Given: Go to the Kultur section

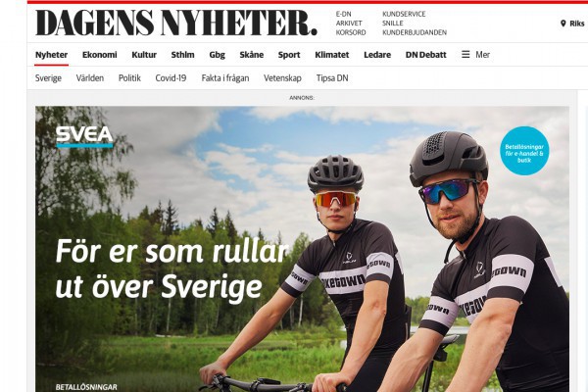Looking at the screenshot, I should pyautogui.click(x=144, y=55).
